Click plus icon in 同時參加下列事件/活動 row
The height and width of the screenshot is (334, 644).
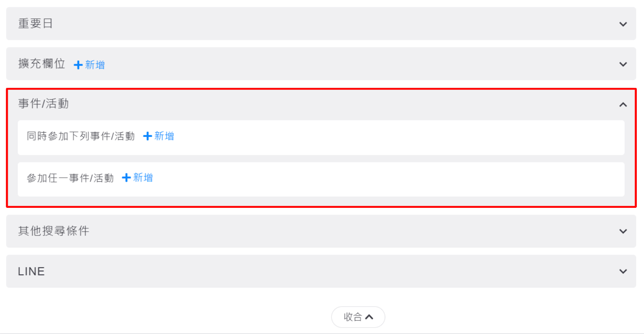(147, 136)
